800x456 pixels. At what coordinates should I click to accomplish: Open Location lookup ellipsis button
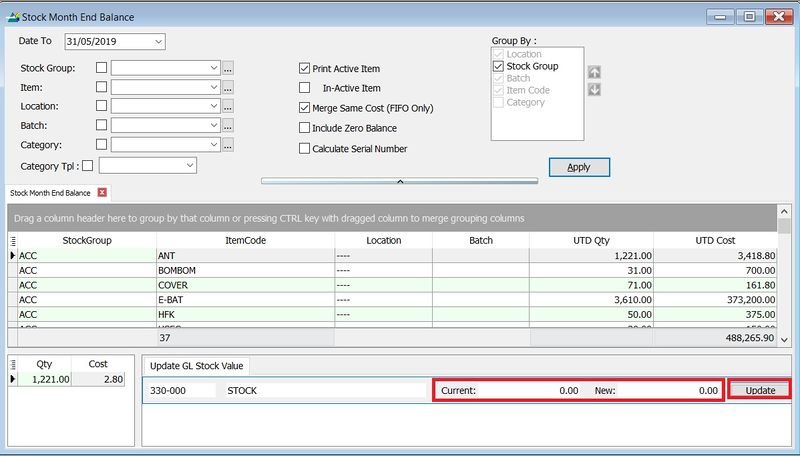(x=228, y=106)
